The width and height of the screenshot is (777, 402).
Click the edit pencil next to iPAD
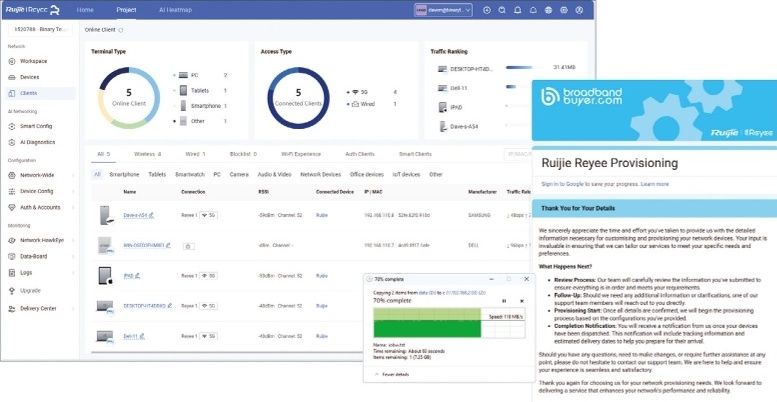click(x=138, y=276)
